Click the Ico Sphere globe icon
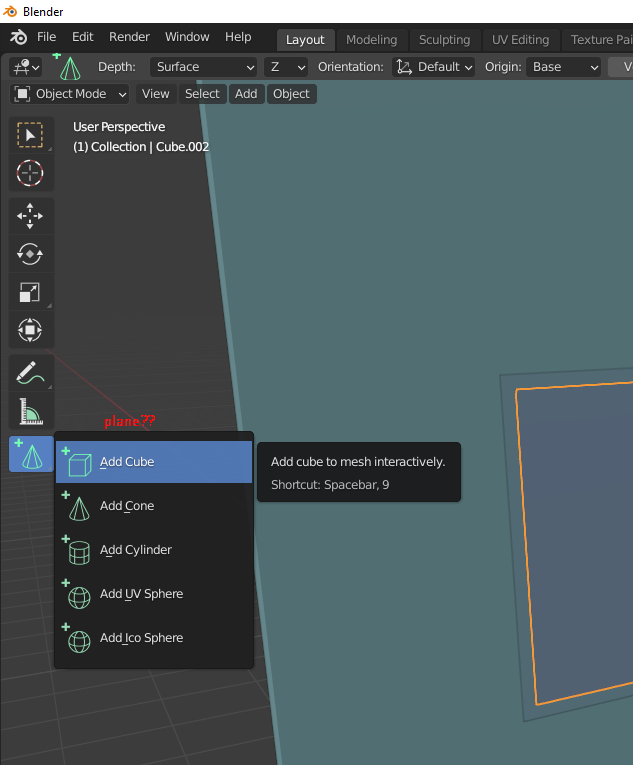The width and height of the screenshot is (633, 765). [79, 640]
